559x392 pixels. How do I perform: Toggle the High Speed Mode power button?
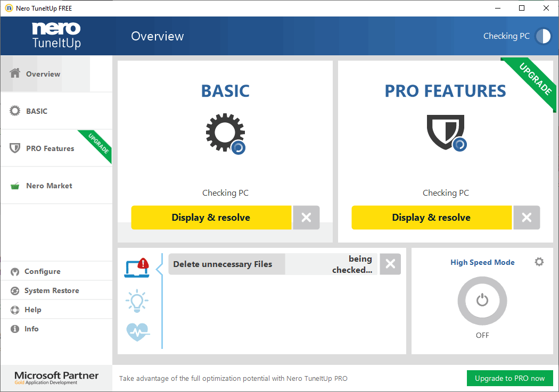tap(482, 301)
